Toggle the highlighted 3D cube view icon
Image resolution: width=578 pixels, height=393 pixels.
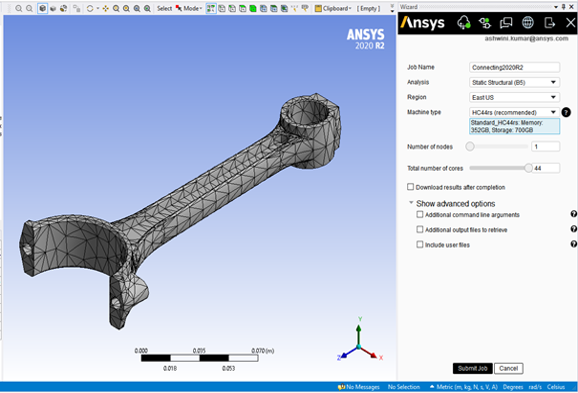42,8
